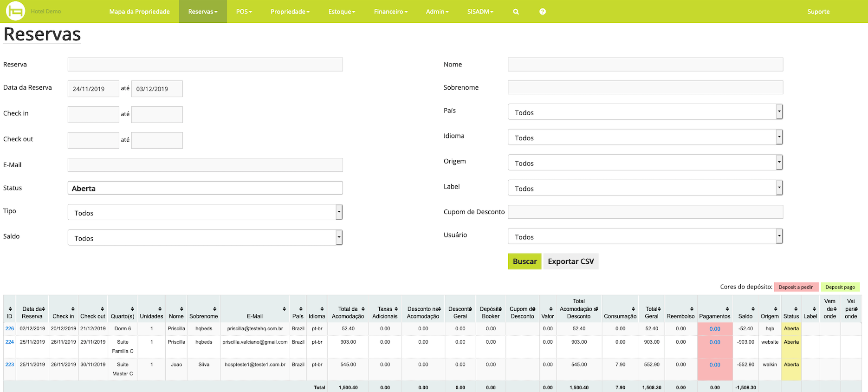Sort by Total Geral column header

point(652,309)
